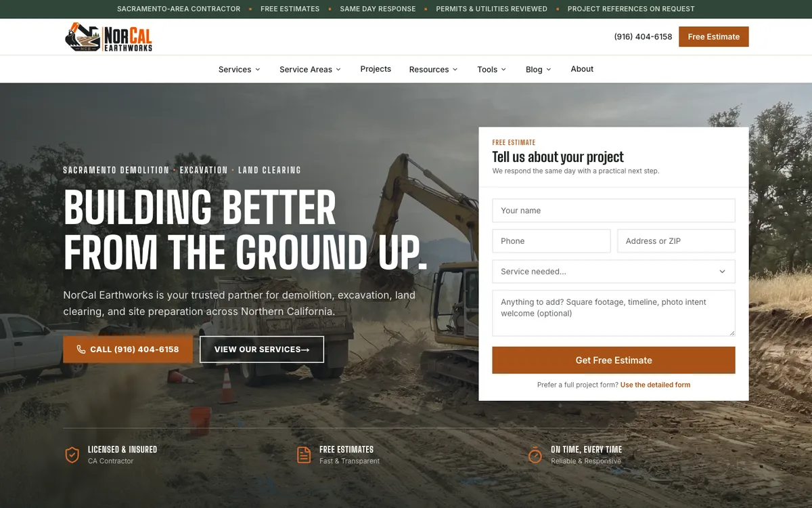Open the Resources nav label
Viewport: 812px width, 508px height.
(429, 70)
